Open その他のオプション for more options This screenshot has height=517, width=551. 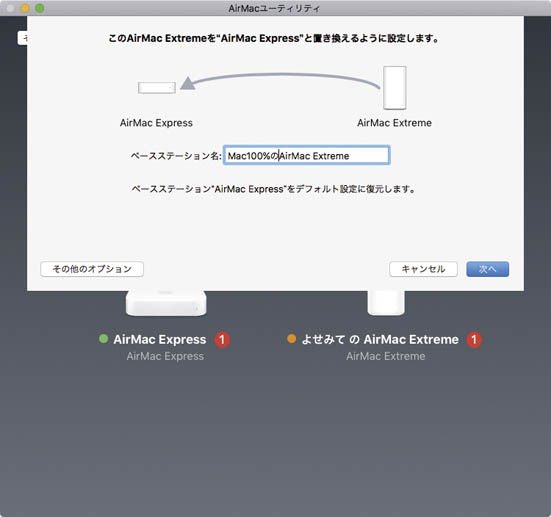(x=92, y=269)
